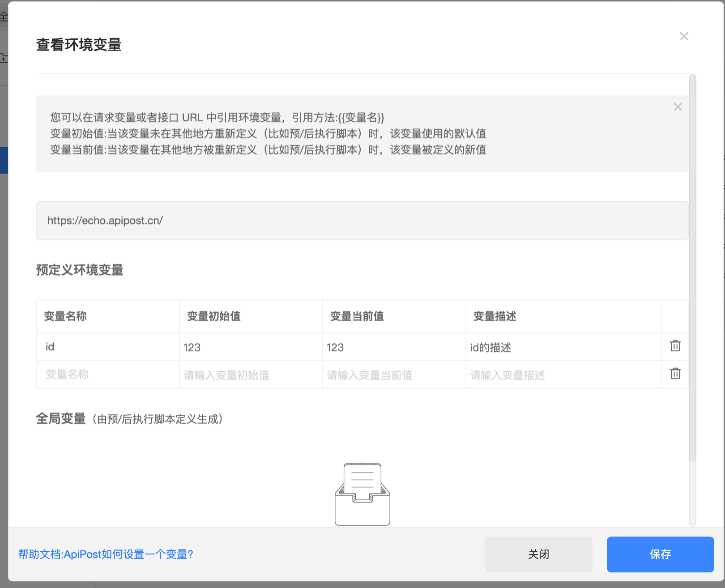Click the empty-state box icon
This screenshot has width=725, height=588.
[362, 494]
